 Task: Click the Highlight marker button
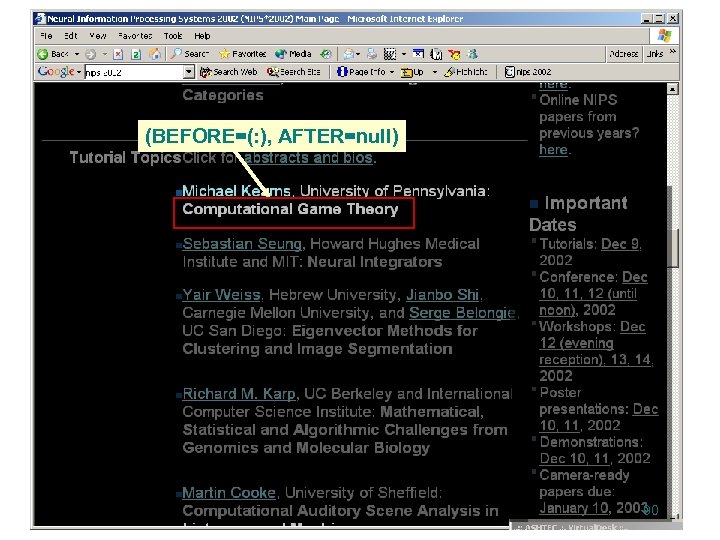tap(465, 72)
